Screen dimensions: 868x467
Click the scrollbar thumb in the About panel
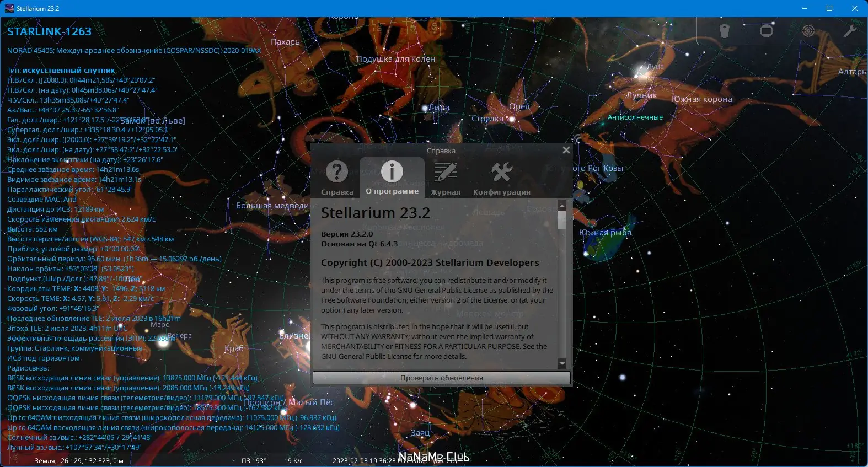562,220
